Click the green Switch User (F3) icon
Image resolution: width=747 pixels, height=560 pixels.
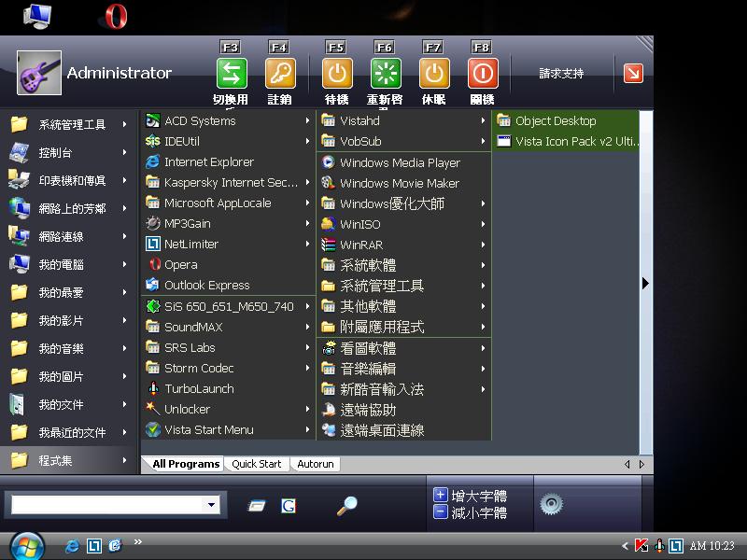[x=232, y=74]
